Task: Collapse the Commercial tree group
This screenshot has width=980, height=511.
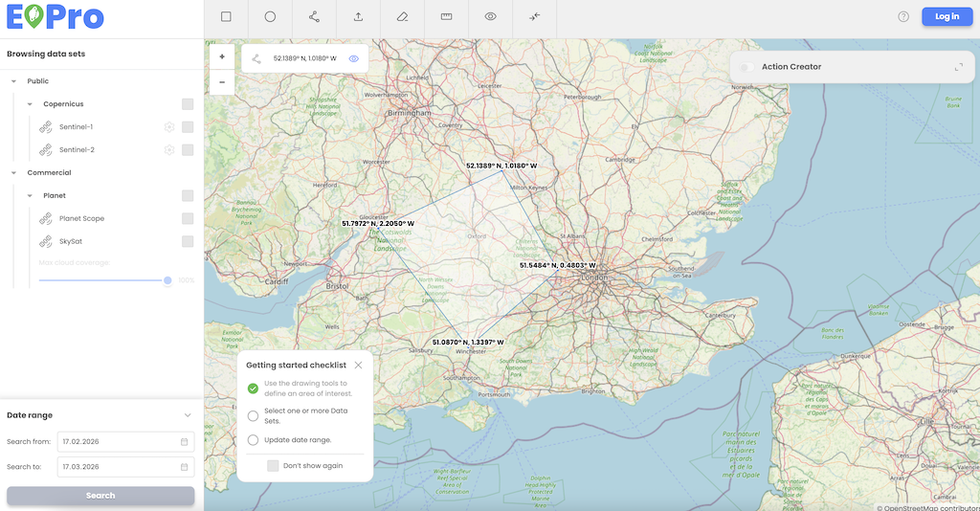Action: pyautogui.click(x=13, y=173)
